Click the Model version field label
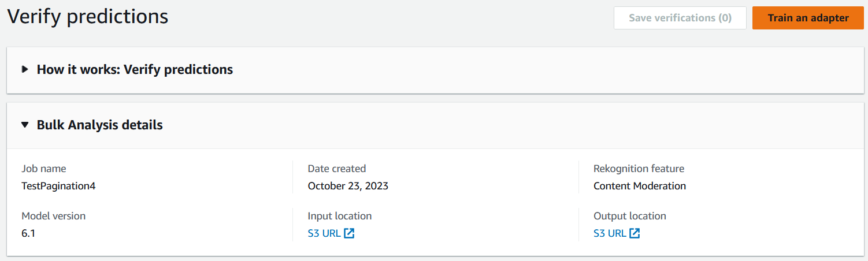Screen dimensions: 868x261 coord(53,216)
